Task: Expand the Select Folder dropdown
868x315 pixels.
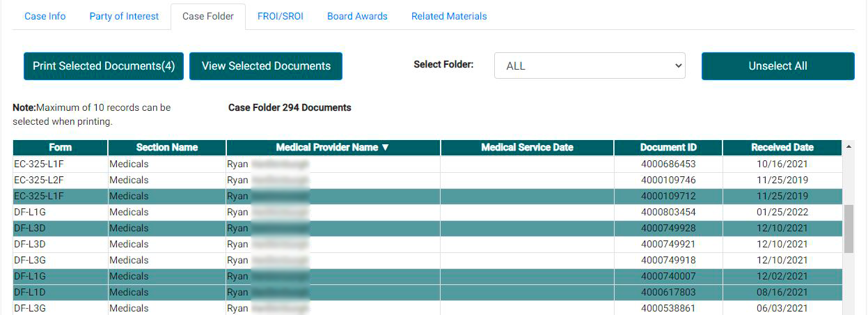Action: 590,66
